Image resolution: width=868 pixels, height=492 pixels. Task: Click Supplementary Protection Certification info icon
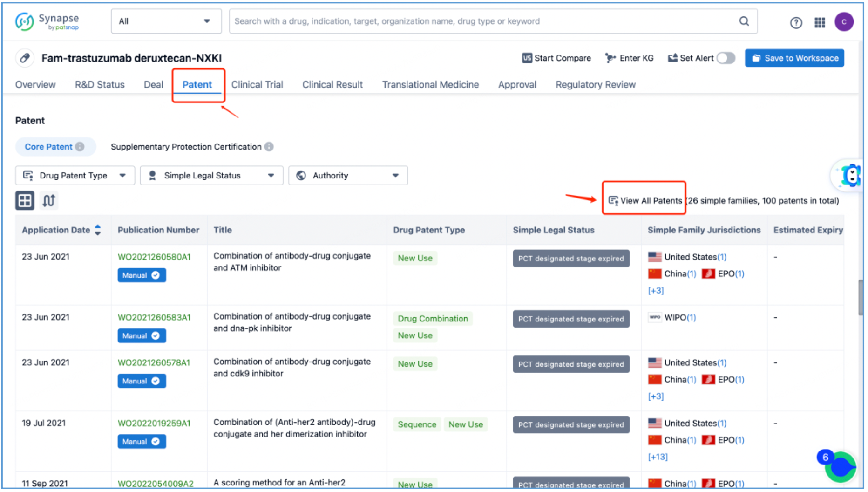tap(269, 147)
